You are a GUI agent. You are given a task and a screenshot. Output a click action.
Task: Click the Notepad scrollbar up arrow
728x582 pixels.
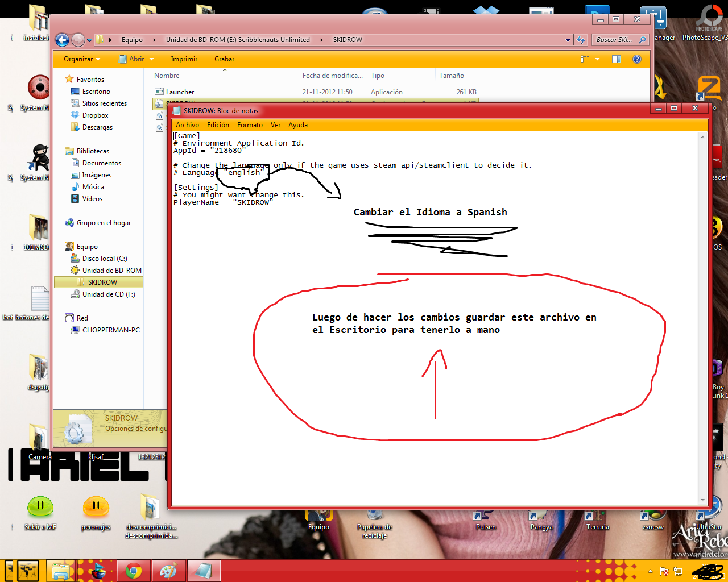tap(702, 137)
